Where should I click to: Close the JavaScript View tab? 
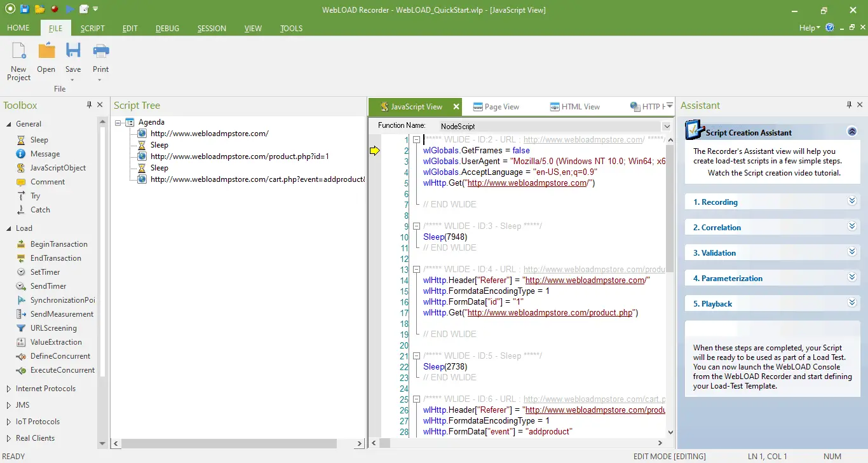[456, 107]
